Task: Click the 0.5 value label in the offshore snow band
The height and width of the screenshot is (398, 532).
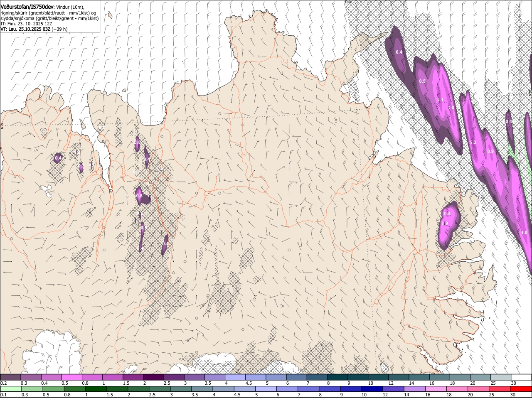Action: coord(422,81)
